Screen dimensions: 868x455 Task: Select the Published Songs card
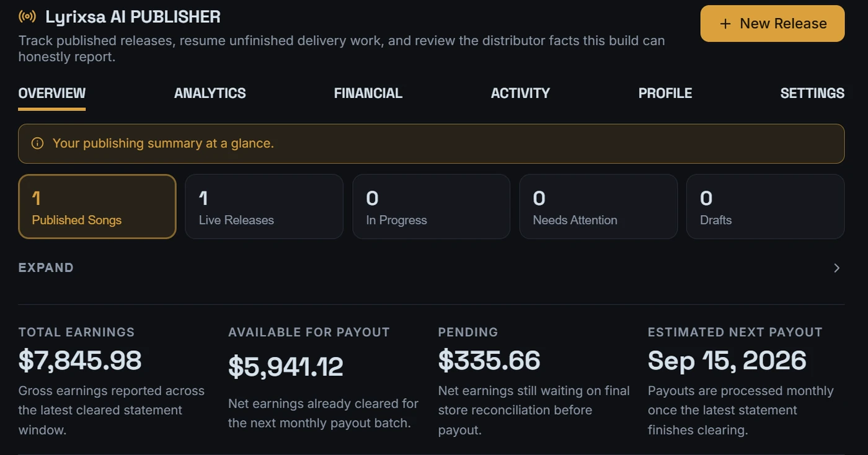pyautogui.click(x=97, y=206)
